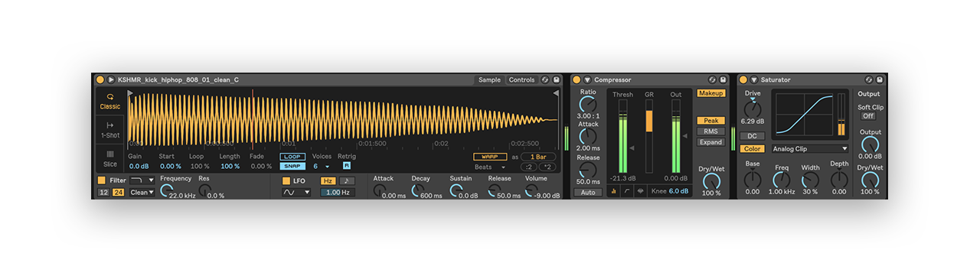Click the envelope Sustain knob
980x279 pixels.
[x=456, y=190]
